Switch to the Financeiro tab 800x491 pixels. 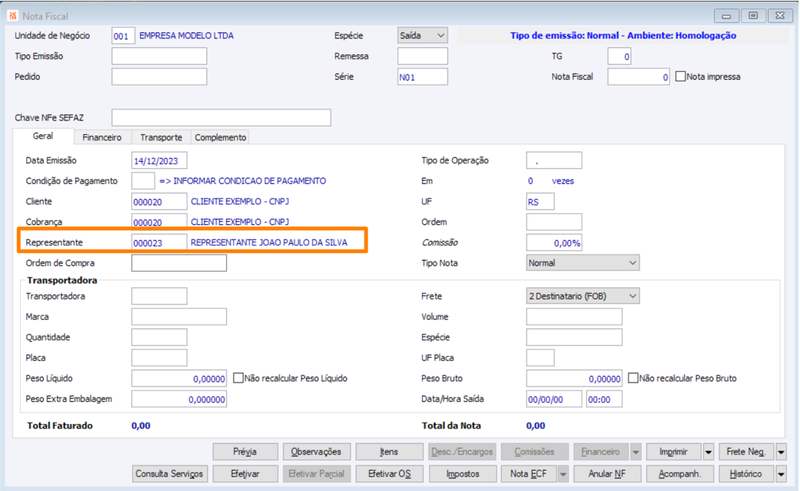(x=102, y=137)
